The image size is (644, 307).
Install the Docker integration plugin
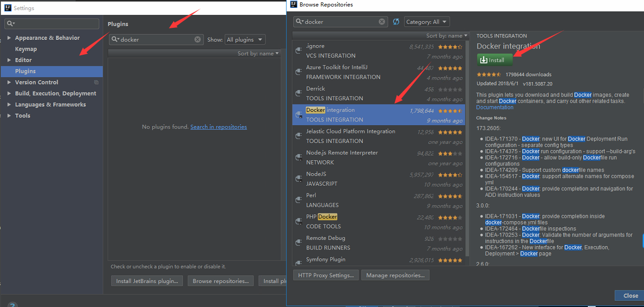click(495, 60)
